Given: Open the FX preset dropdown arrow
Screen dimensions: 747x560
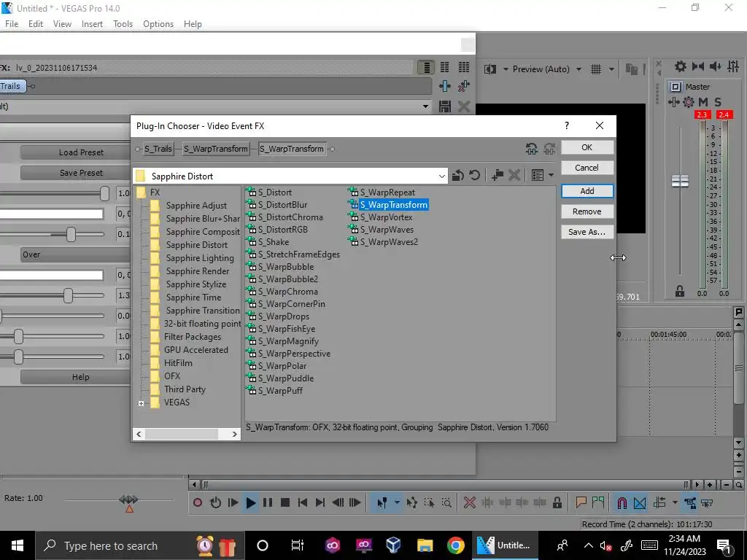Looking at the screenshot, I should 425,106.
